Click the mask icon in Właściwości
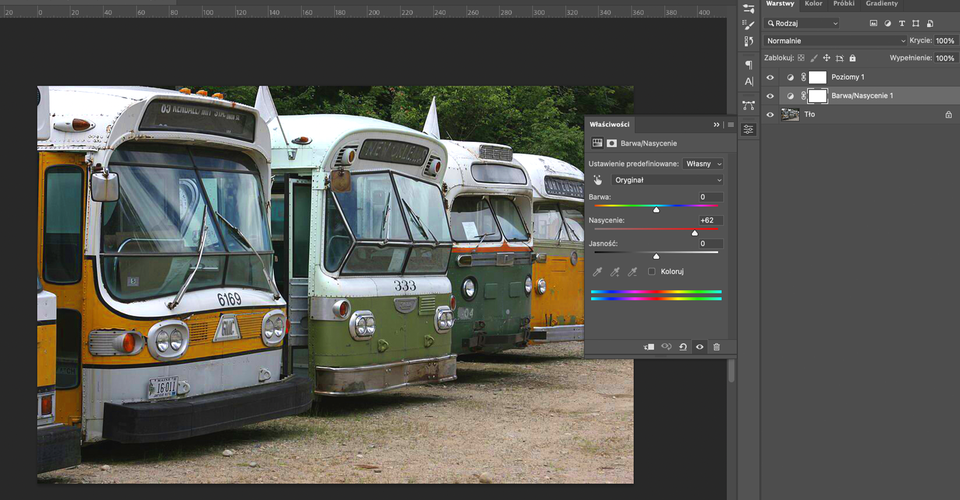The width and height of the screenshot is (960, 500). [612, 143]
